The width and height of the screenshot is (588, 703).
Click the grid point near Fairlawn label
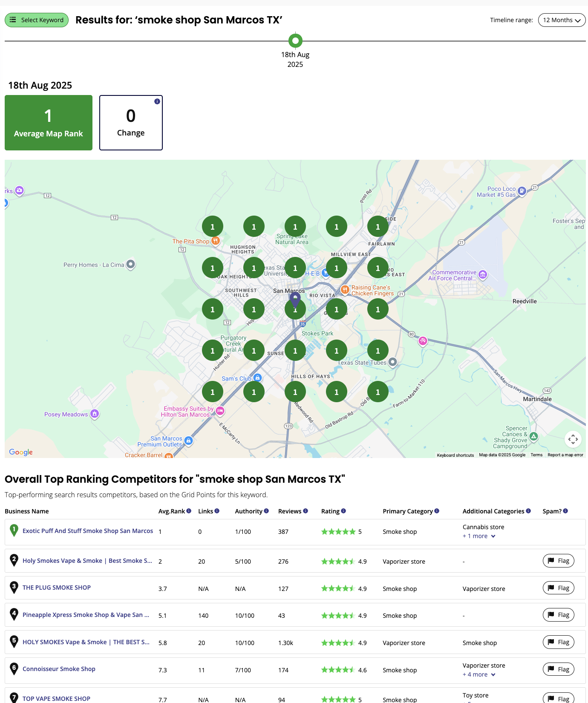point(378,227)
